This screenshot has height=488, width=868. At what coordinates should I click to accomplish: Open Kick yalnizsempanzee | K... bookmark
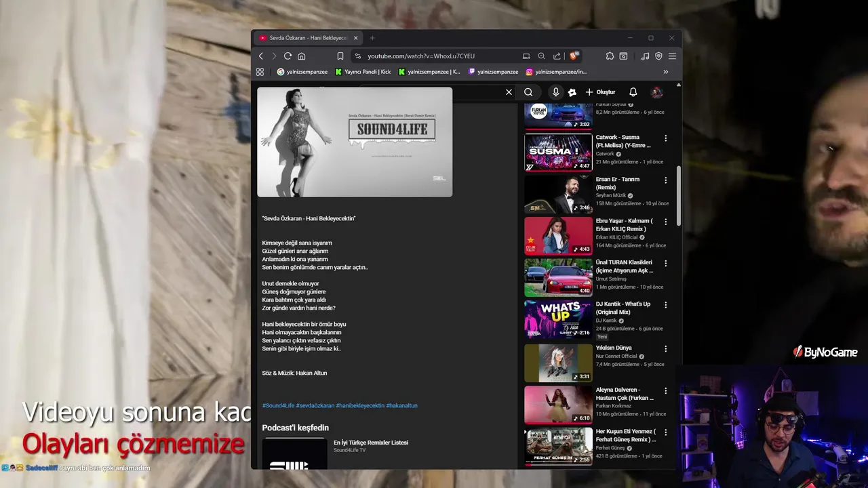(429, 72)
